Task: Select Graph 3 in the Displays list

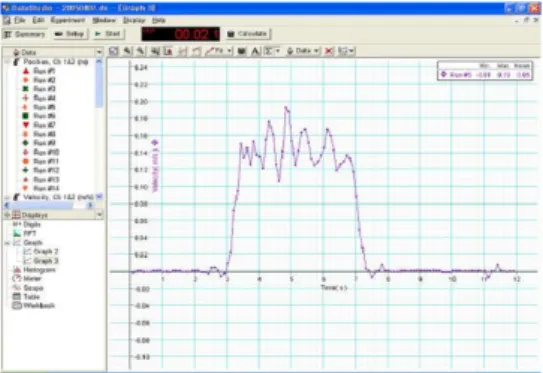Action: coord(41,261)
